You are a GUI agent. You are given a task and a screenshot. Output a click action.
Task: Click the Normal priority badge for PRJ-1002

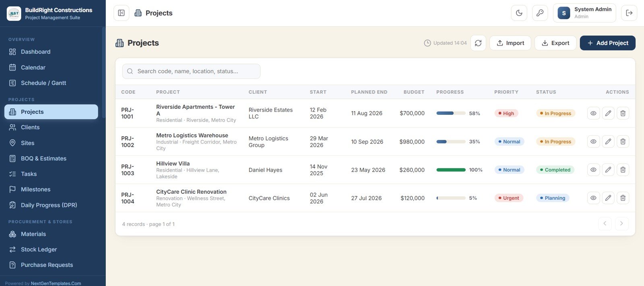click(509, 141)
